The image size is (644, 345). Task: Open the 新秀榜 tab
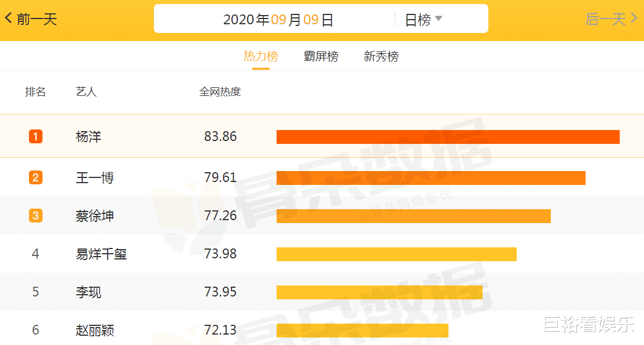(380, 56)
